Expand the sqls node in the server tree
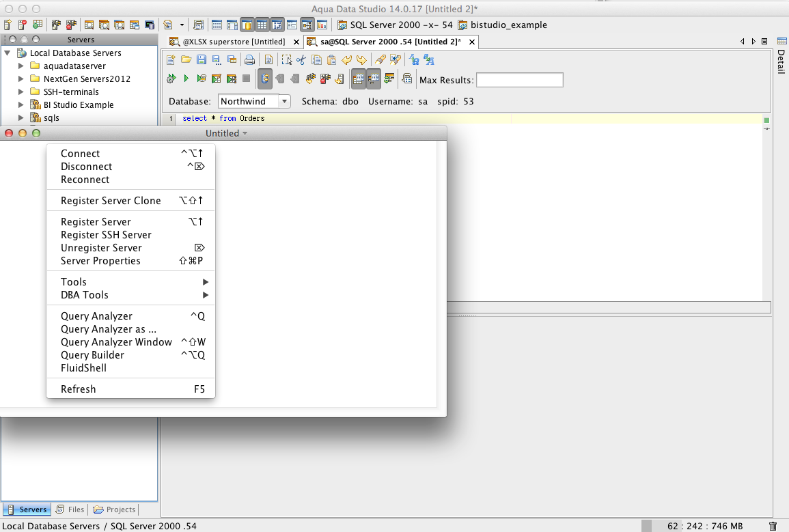 (20, 117)
